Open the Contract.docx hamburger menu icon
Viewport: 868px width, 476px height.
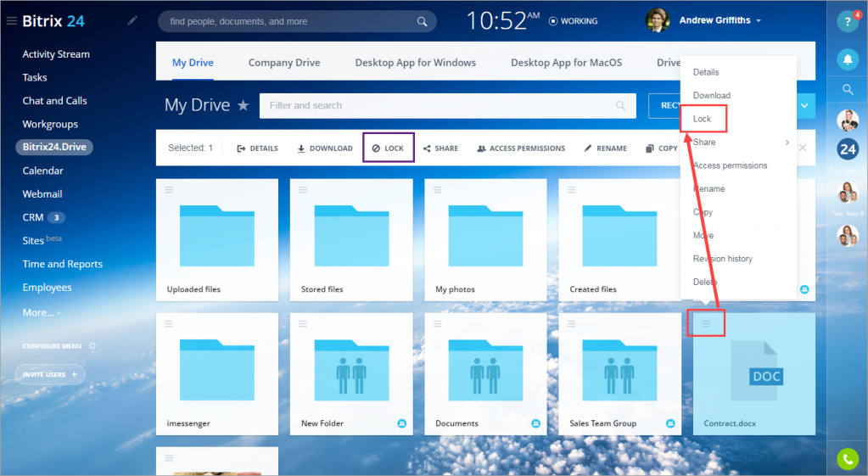tap(706, 323)
